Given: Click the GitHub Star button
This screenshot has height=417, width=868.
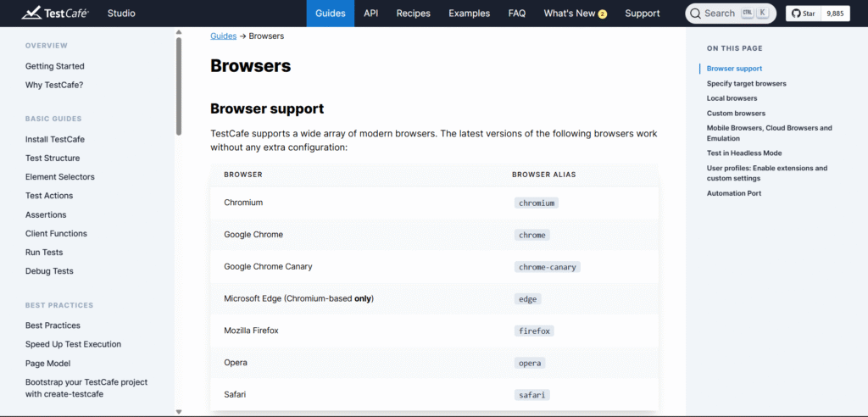Looking at the screenshot, I should [803, 14].
